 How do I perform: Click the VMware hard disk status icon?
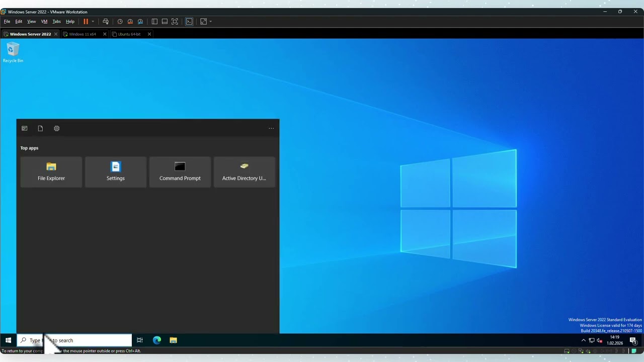(567, 351)
